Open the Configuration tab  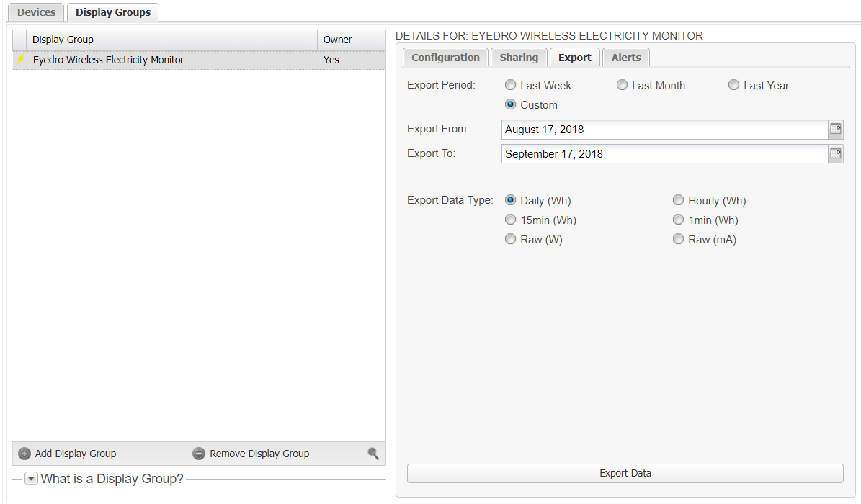[x=445, y=58]
